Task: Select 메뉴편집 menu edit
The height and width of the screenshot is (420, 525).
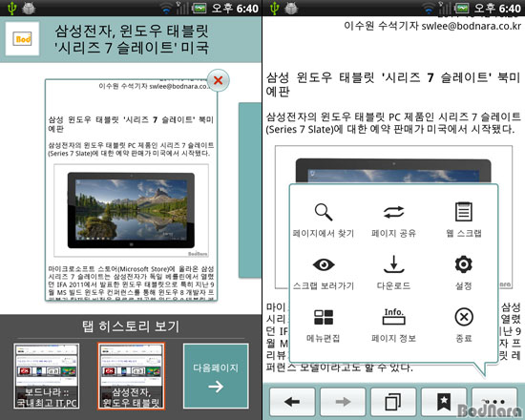Action: click(324, 325)
